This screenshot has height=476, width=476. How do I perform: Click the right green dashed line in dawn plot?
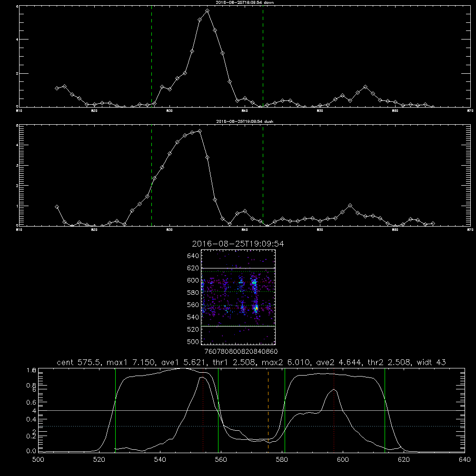[263, 57]
